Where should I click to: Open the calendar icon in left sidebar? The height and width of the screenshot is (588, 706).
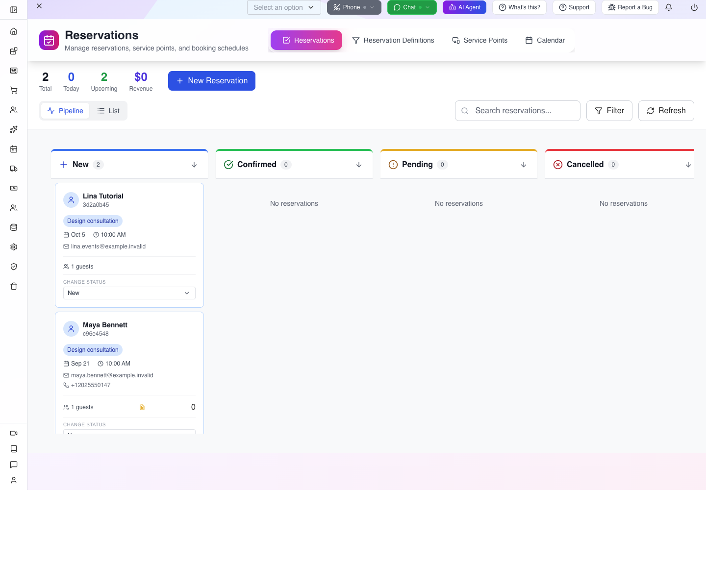[14, 149]
